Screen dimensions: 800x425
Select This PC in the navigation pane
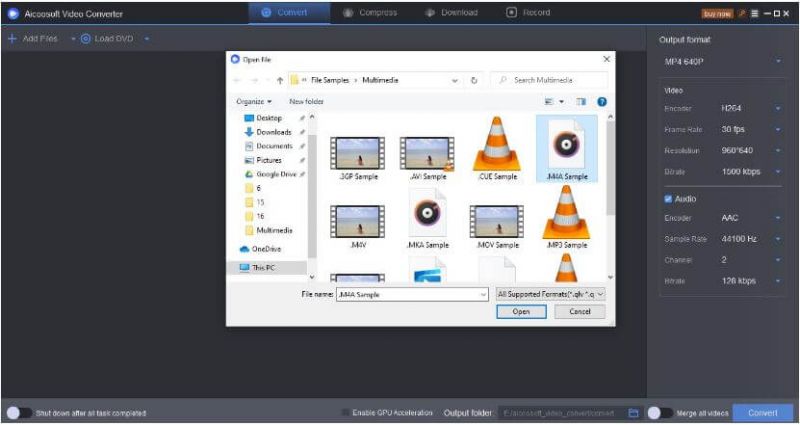coord(263,267)
